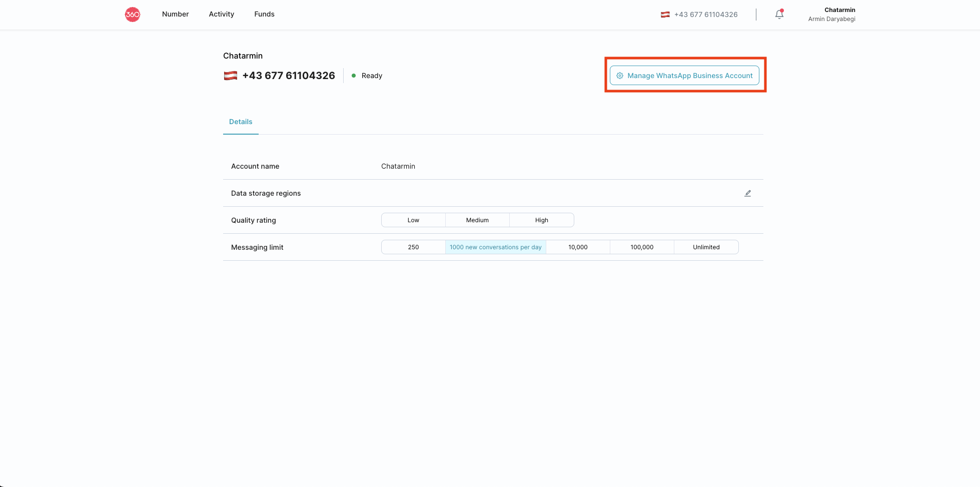980x487 pixels.
Task: Go to the Activity menu
Action: tap(221, 14)
